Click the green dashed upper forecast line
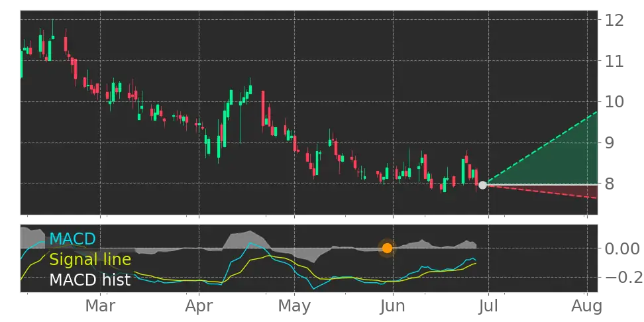This screenshot has height=322, width=644. pyautogui.click(x=542, y=148)
